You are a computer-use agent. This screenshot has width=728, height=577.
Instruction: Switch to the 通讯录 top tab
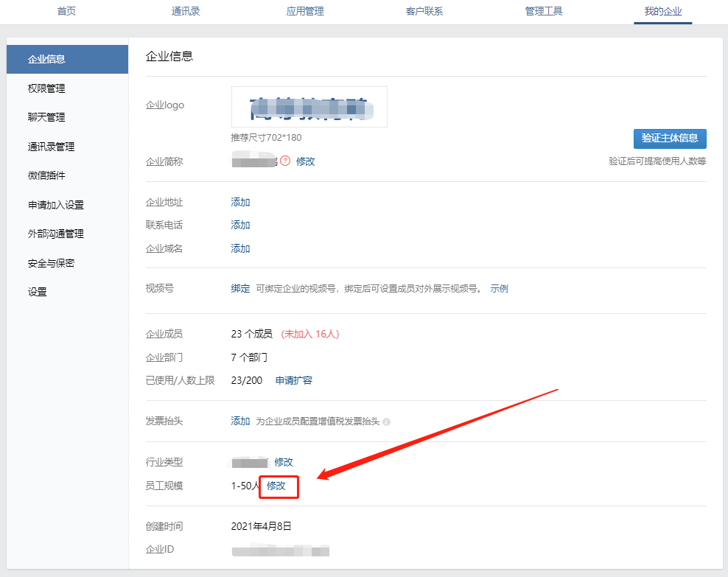pos(185,11)
